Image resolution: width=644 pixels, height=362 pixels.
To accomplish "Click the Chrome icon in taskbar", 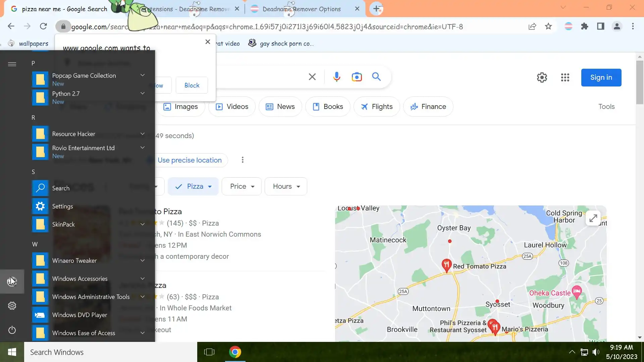I will point(235,352).
